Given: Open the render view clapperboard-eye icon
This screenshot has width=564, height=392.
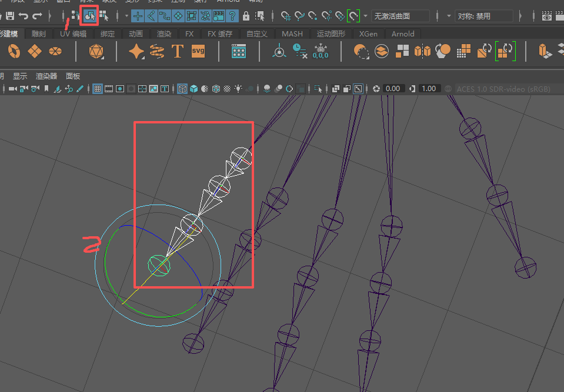Looking at the screenshot, I should pos(547,16).
